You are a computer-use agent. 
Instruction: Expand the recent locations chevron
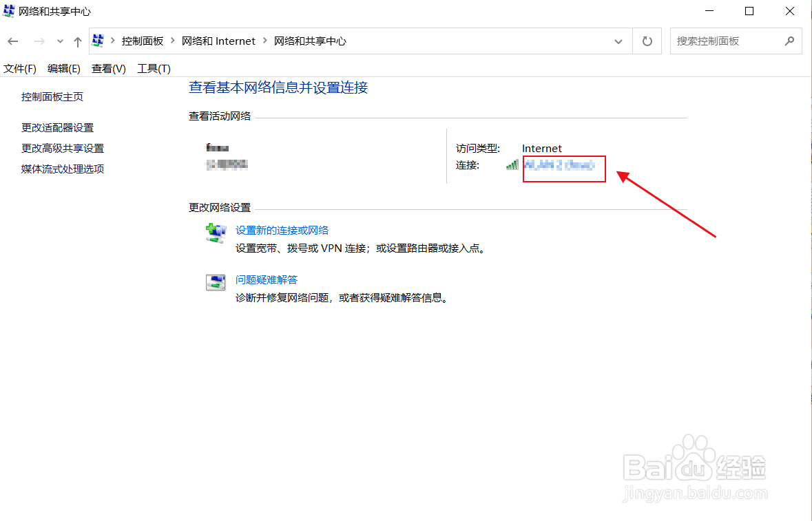click(59, 41)
